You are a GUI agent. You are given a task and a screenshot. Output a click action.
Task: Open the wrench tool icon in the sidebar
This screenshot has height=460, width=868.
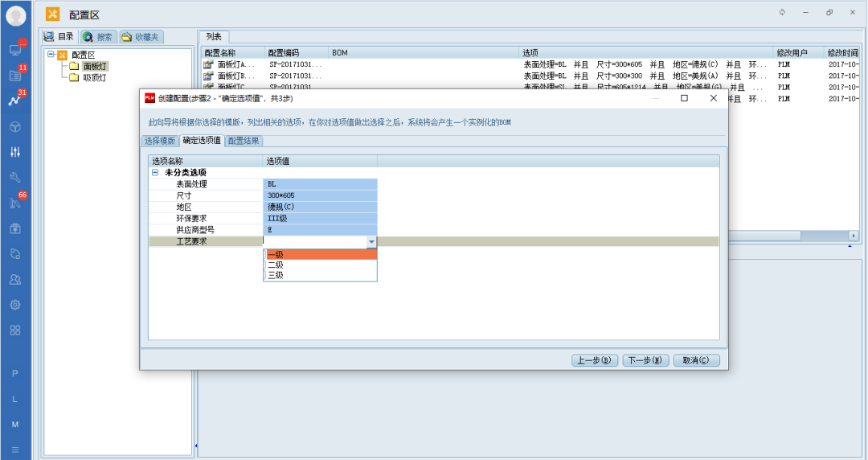coord(15,178)
